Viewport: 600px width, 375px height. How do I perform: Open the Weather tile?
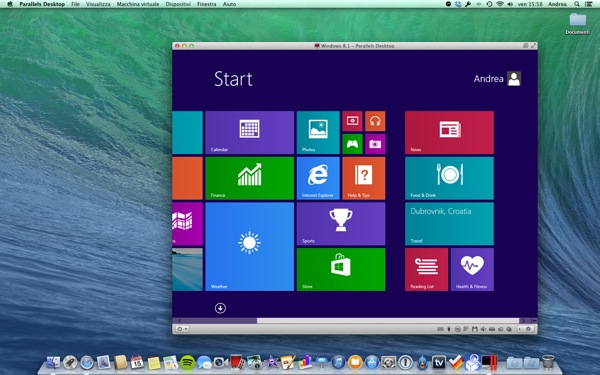(x=249, y=246)
